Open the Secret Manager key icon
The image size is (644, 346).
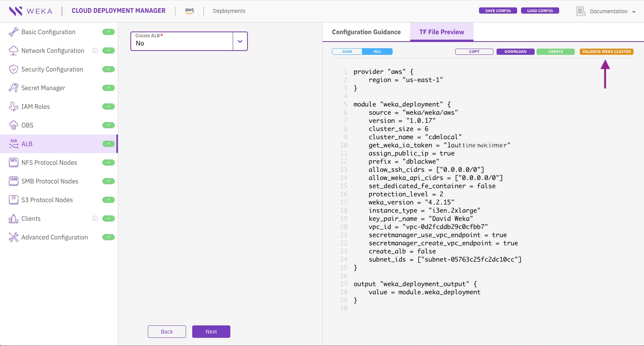tap(14, 88)
